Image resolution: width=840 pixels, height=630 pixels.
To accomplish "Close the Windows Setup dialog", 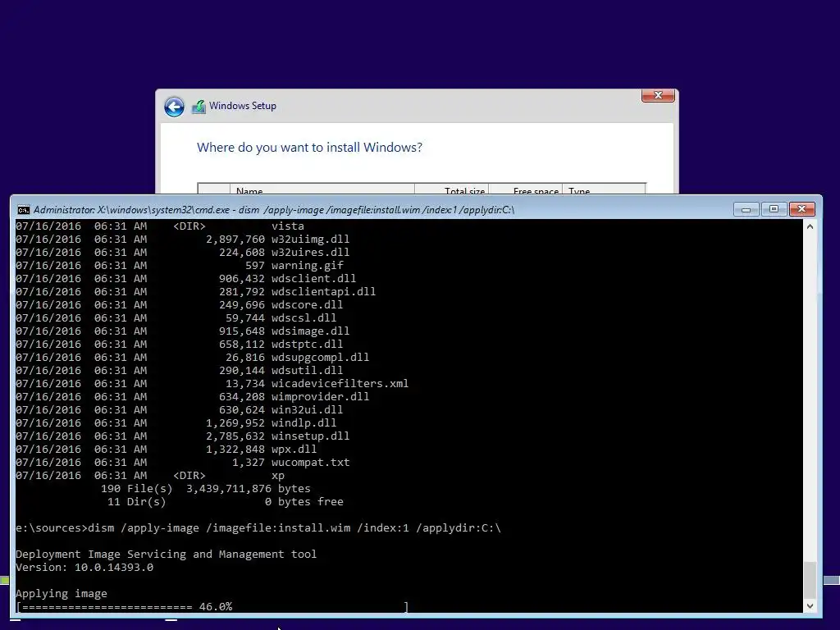I will coord(658,95).
